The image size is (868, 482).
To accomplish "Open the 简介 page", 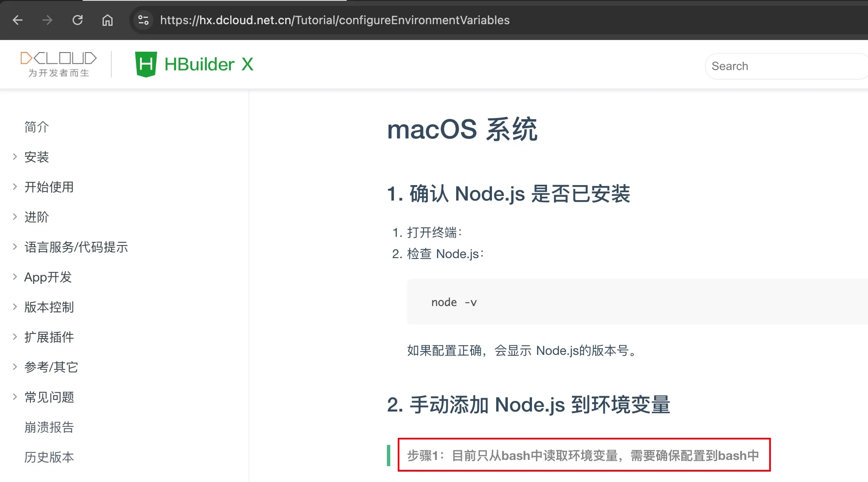I will click(x=36, y=127).
